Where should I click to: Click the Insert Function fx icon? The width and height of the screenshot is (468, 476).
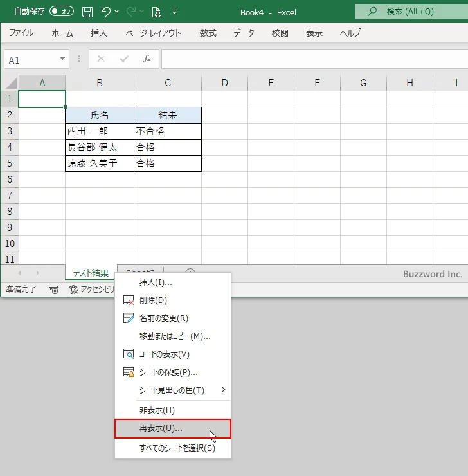tap(147, 59)
